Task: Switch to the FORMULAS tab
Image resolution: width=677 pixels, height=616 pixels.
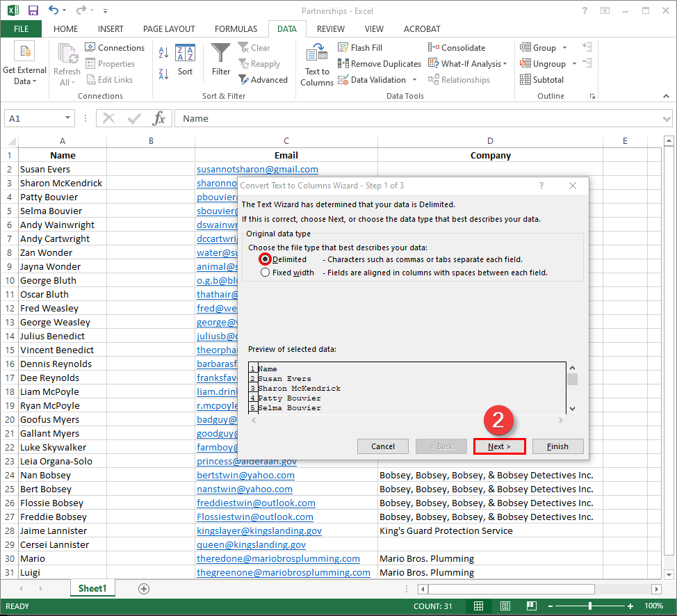Action: click(236, 29)
